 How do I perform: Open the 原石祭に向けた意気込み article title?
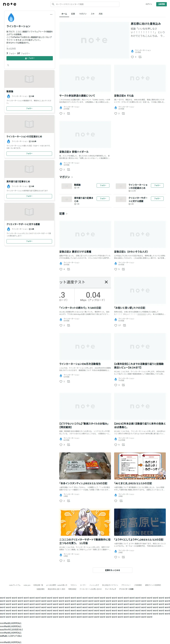coord(146,24)
